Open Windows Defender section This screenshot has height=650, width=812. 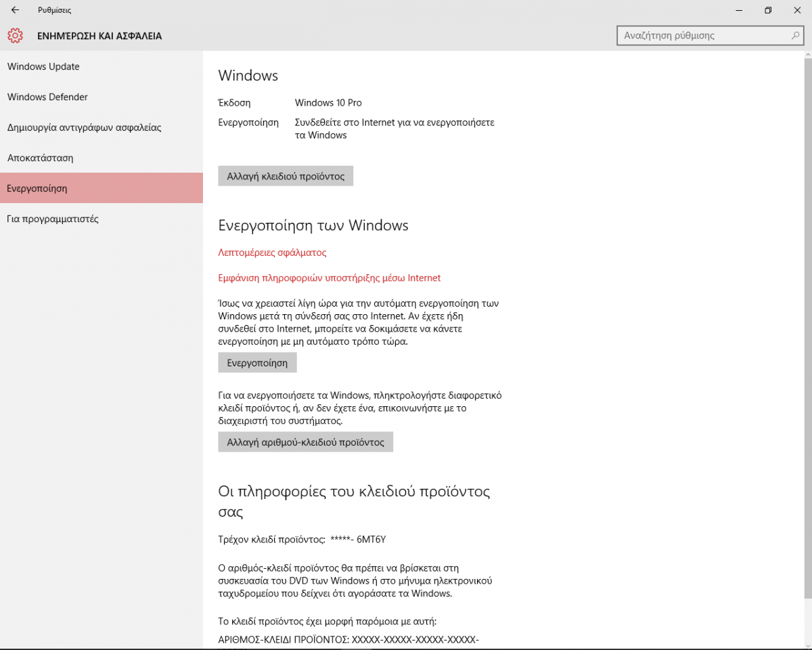click(101, 97)
